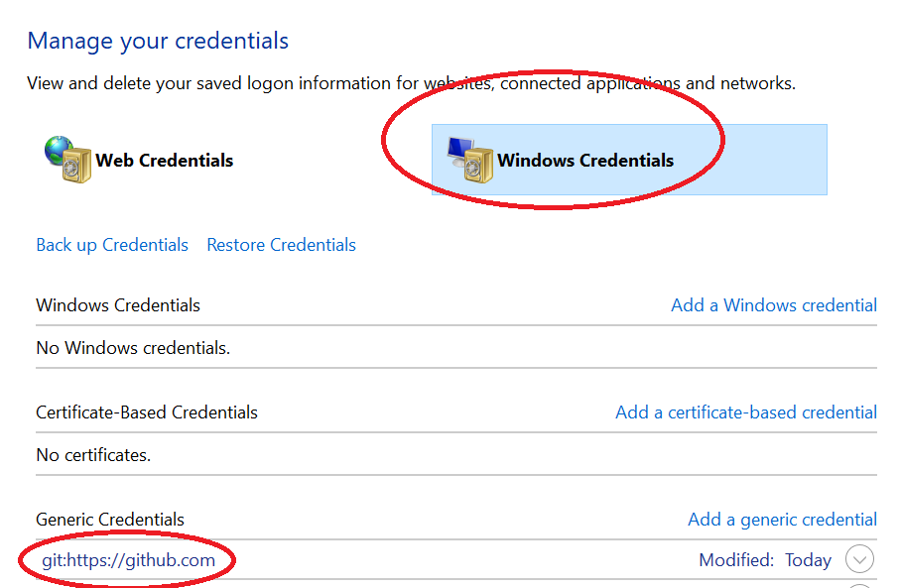Viewport: 899px width, 588px height.
Task: Click the Manage your credentials title
Action: [x=158, y=42]
